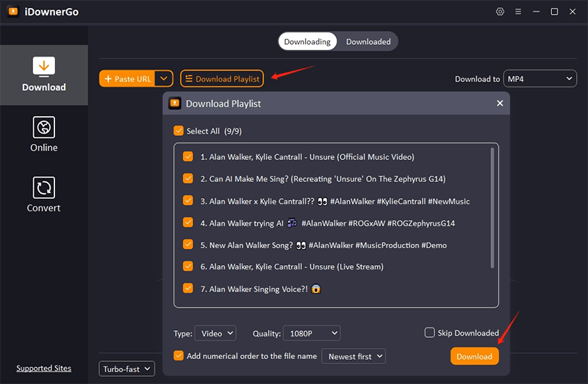Open the Convert section
Viewport: 588px width, 384px height.
(44, 195)
